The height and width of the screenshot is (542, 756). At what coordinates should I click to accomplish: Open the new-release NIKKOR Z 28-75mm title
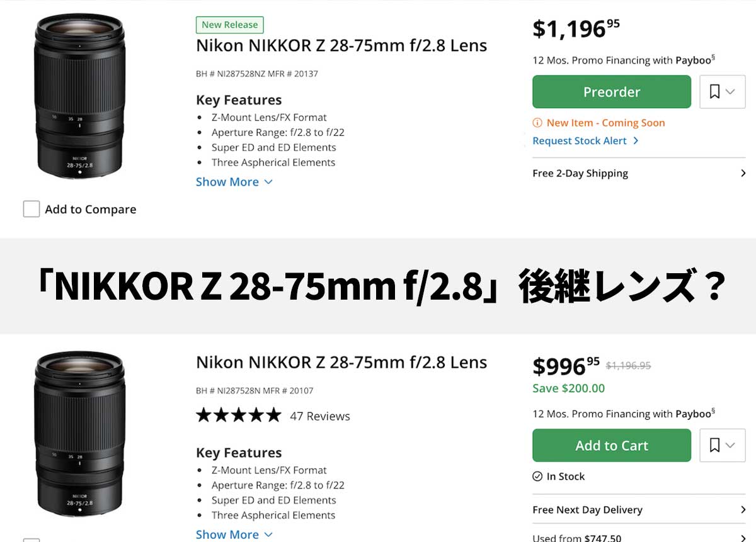[341, 45]
